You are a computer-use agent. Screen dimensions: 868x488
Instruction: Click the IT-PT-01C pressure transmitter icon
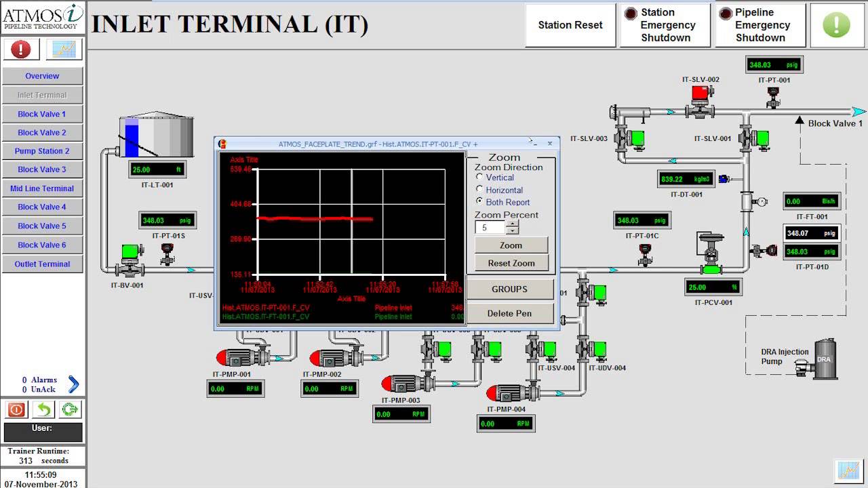pos(645,254)
